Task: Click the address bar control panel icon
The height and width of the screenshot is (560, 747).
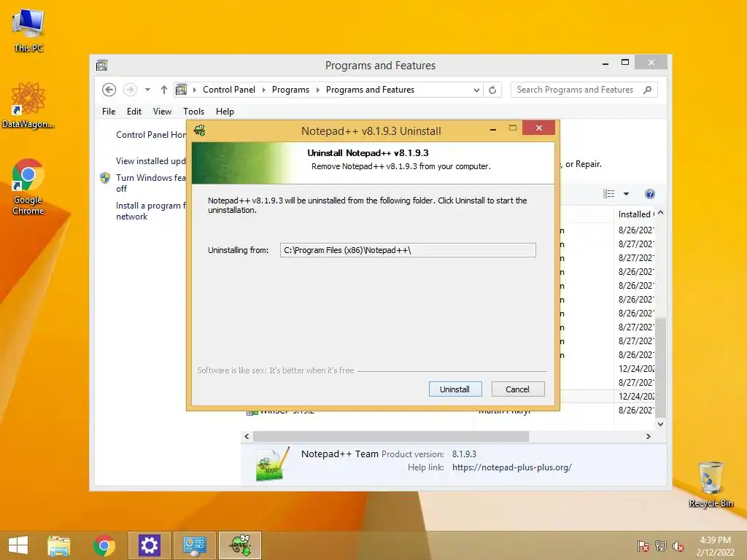Action: (182, 90)
